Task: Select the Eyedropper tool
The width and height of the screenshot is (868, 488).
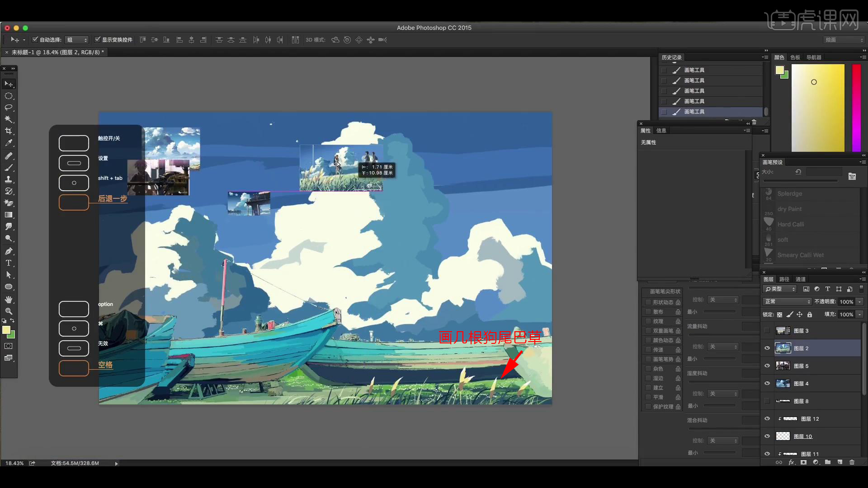Action: 9,143
